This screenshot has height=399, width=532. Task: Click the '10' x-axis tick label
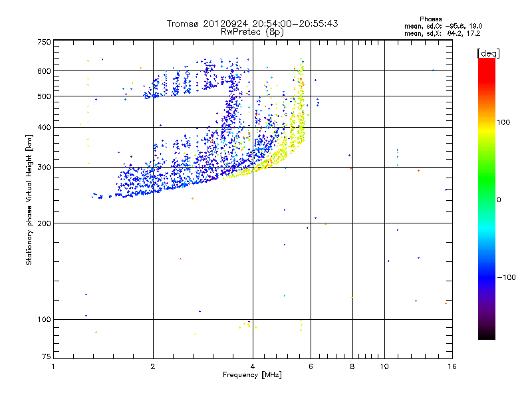coord(384,366)
